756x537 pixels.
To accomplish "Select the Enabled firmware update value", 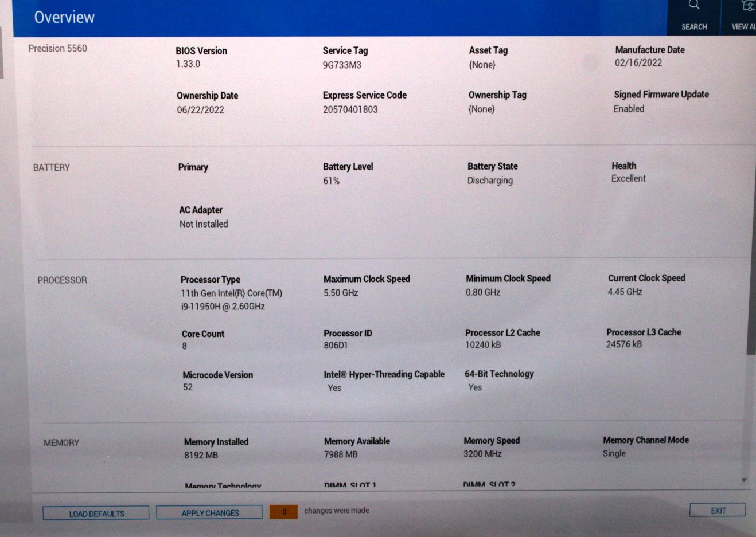I will (629, 109).
